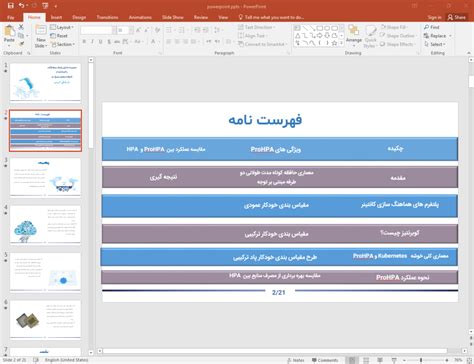The width and height of the screenshot is (474, 364).
Task: Apply numbered list
Action: 182,30
